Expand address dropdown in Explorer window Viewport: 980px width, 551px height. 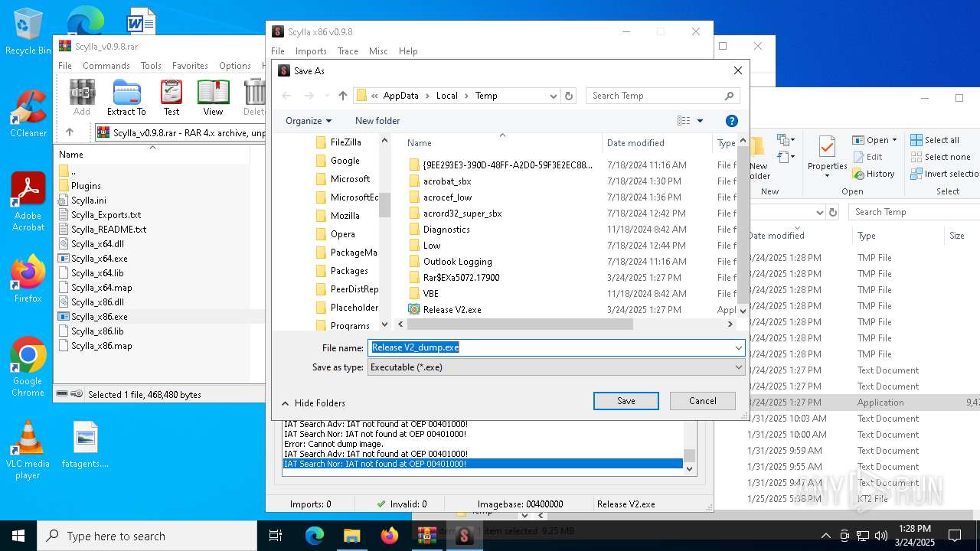[819, 212]
